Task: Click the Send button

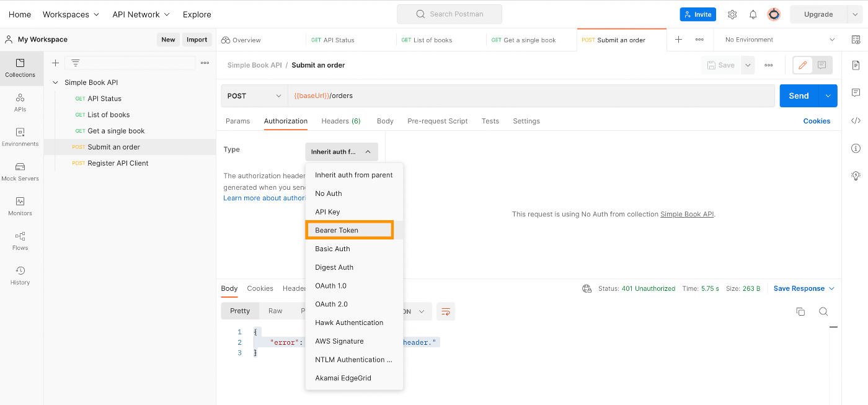Action: click(x=799, y=96)
